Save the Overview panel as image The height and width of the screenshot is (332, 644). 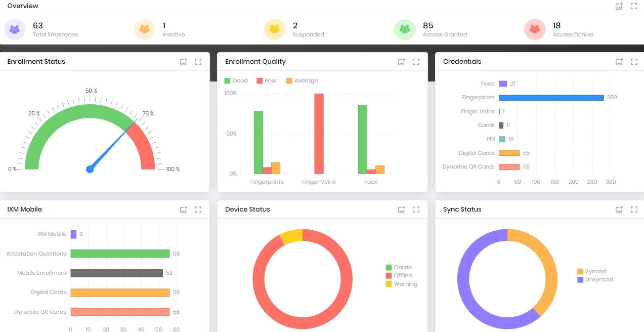click(619, 6)
